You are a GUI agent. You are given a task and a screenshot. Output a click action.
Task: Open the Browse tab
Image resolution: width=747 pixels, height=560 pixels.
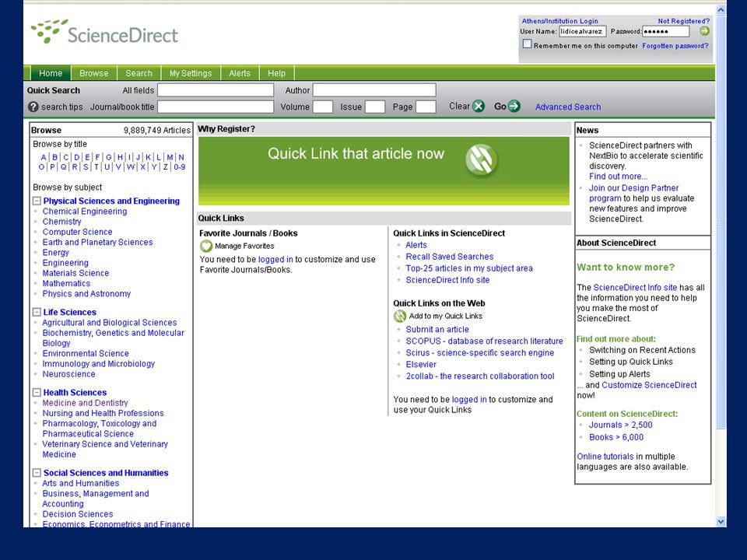(x=94, y=73)
